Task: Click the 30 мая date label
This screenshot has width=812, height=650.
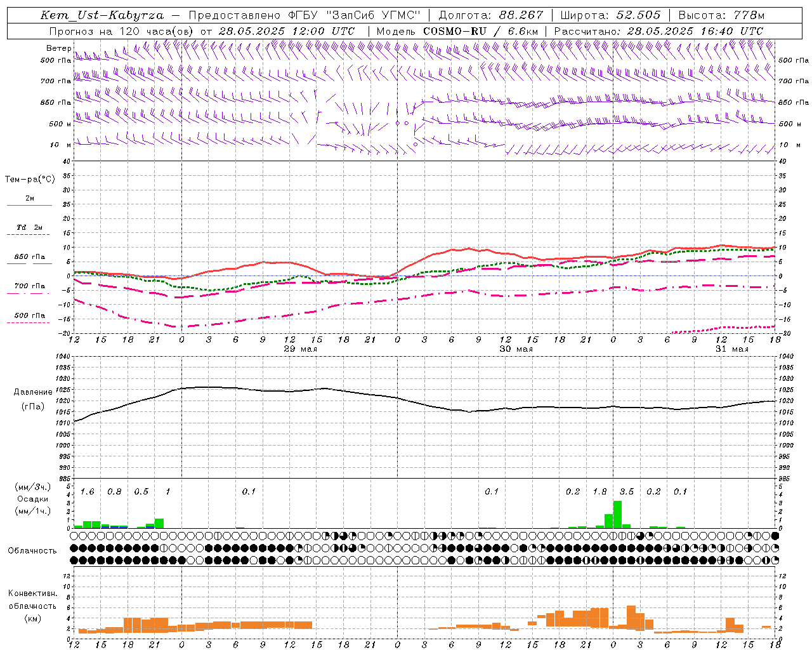Action: click(x=516, y=349)
